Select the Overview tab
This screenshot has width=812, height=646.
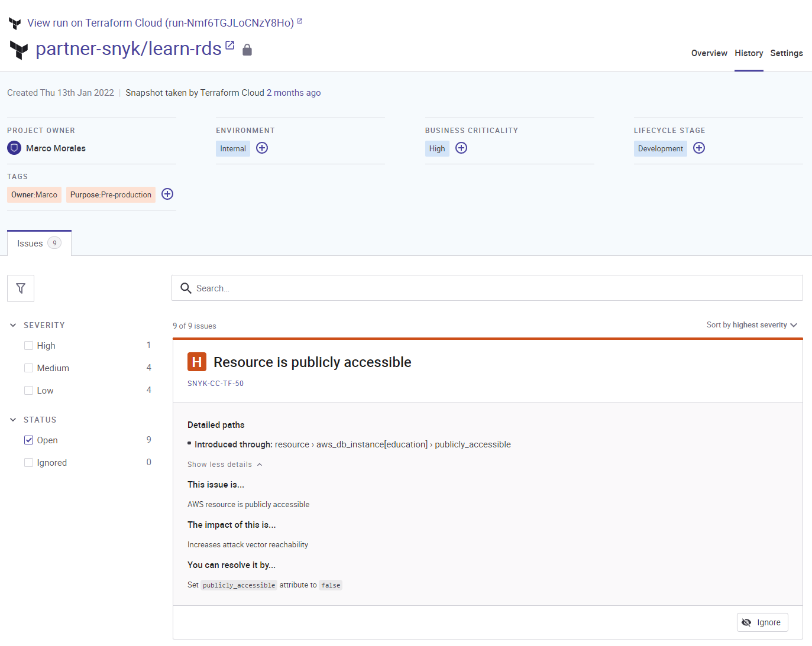709,53
